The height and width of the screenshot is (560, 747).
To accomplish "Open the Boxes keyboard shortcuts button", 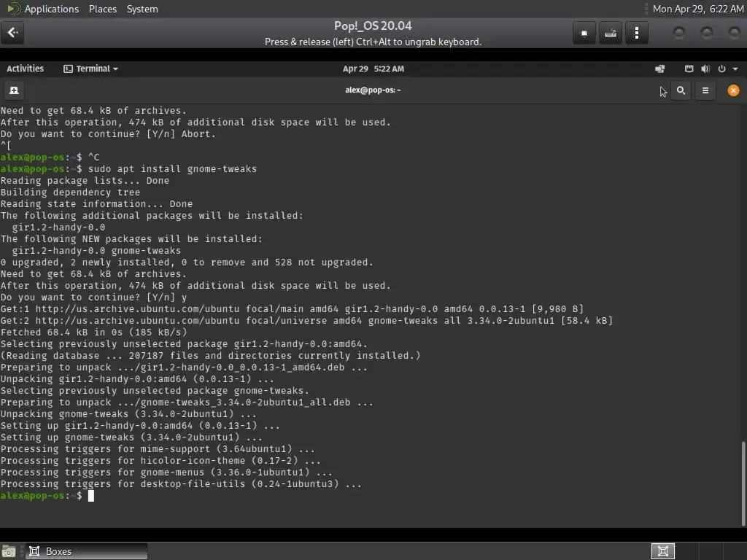I will [611, 33].
